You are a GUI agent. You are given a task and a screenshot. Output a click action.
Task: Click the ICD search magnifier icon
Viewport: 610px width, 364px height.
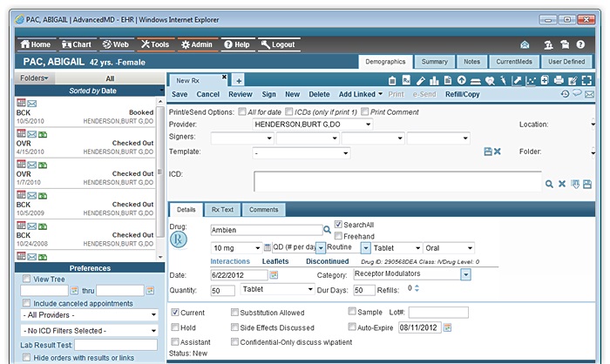tap(550, 184)
